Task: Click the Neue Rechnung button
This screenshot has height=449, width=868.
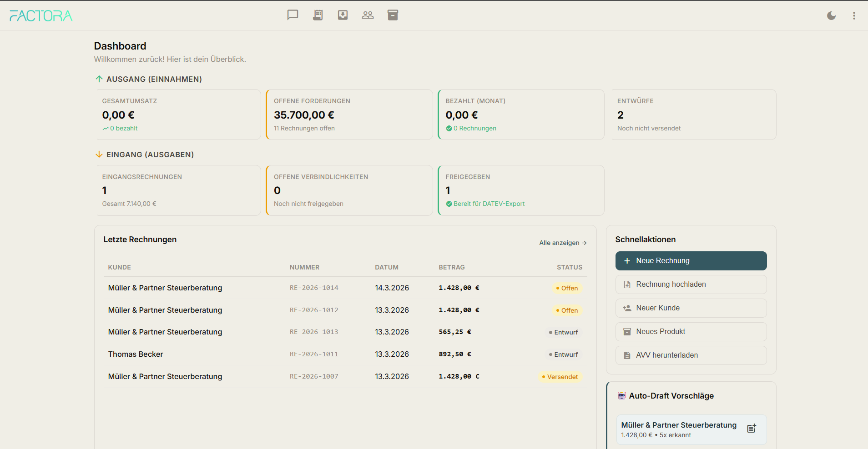Action: tap(691, 261)
